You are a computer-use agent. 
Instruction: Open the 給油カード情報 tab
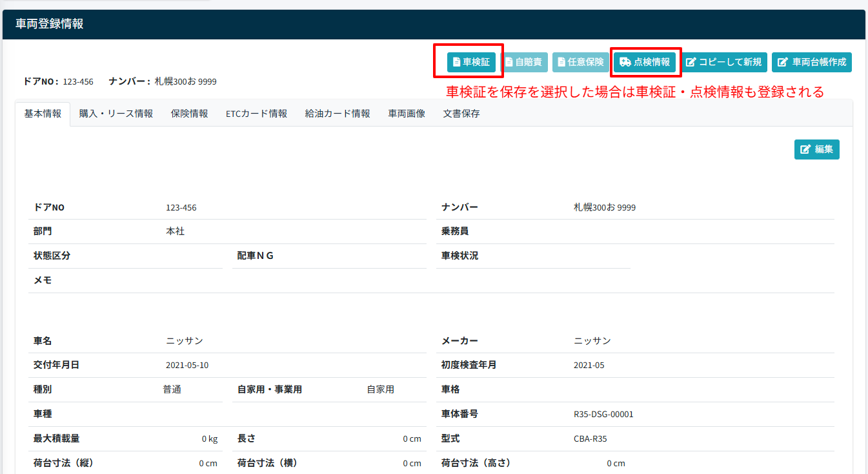click(338, 114)
